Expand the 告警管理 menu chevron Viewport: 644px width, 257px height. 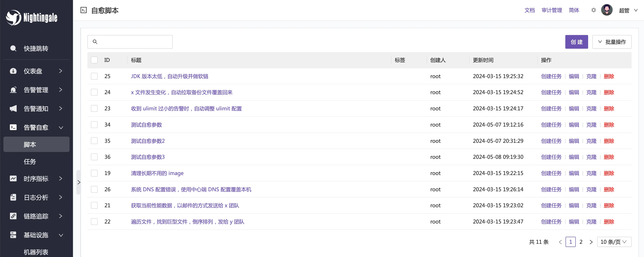(x=61, y=90)
